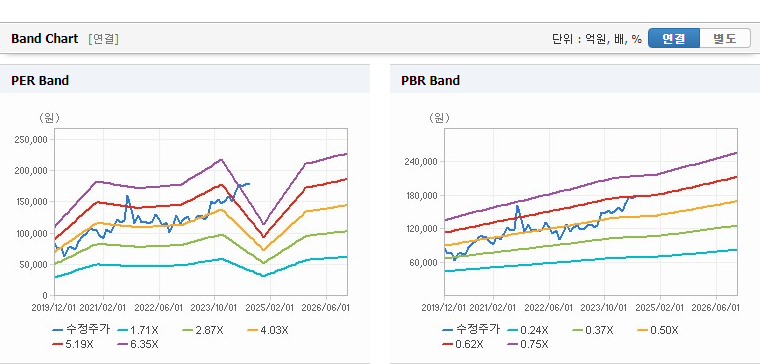Switch to the 연결 consolidated view
Viewport: 760px width, 364px height.
(x=674, y=39)
